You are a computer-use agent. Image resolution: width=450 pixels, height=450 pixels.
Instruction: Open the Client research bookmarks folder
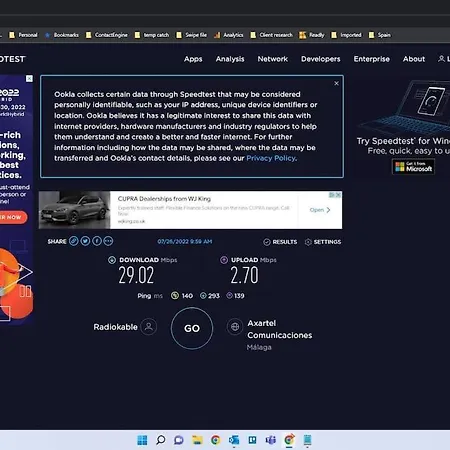pyautogui.click(x=272, y=35)
